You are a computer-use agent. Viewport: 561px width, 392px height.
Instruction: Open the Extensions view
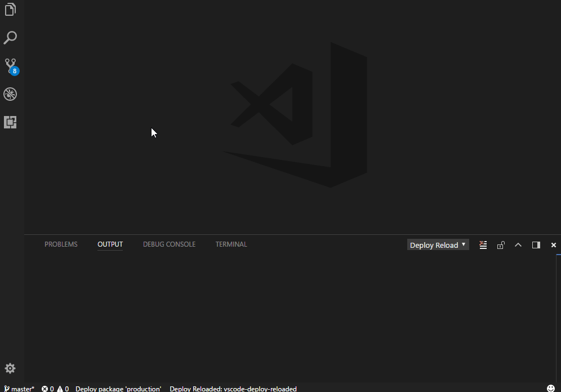pos(10,122)
